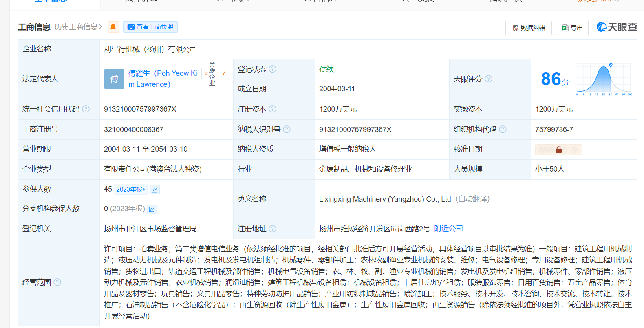Click the 86分 score value
644x328 pixels.
[555, 79]
